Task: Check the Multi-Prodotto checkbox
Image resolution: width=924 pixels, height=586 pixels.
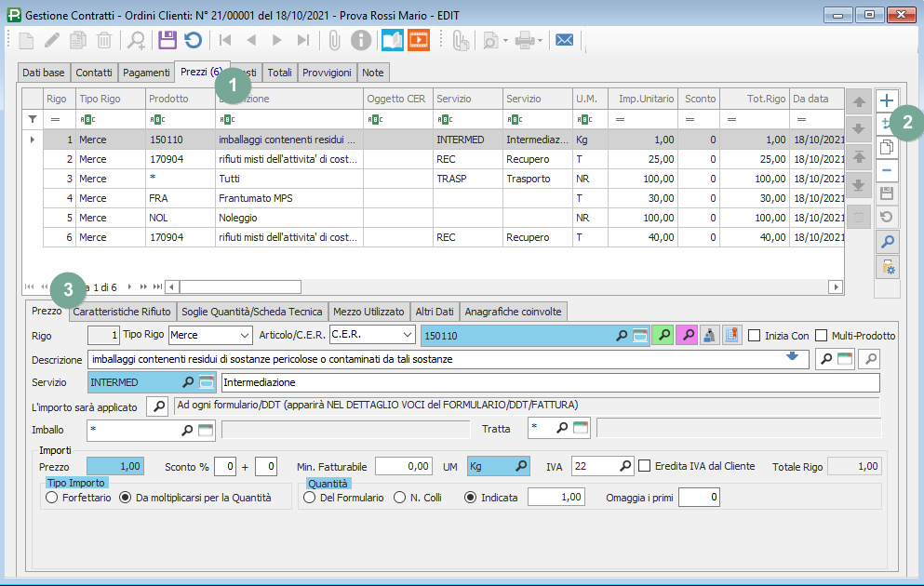Action: click(x=822, y=336)
